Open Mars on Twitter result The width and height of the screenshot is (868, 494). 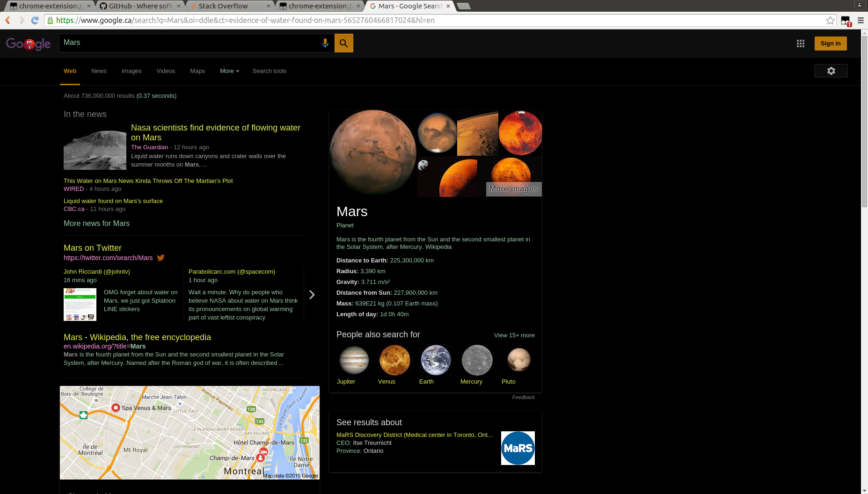(x=93, y=248)
